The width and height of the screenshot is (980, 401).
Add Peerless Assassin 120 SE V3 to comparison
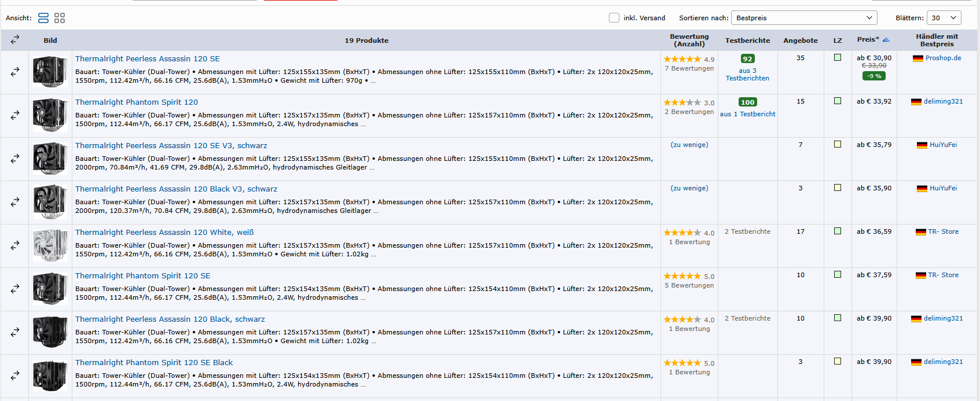pyautogui.click(x=15, y=159)
